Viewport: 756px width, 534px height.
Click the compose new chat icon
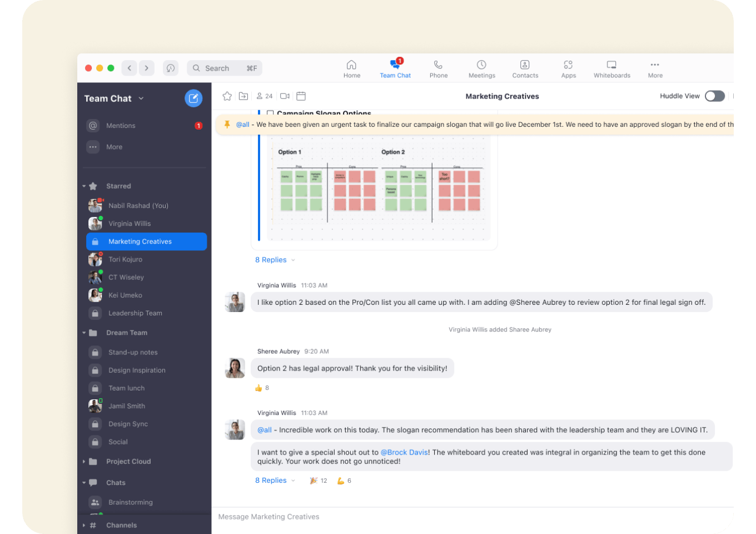click(x=193, y=98)
